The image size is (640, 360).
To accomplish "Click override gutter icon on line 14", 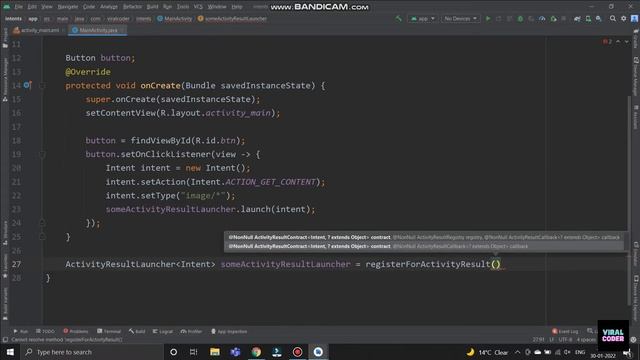I will (27, 85).
